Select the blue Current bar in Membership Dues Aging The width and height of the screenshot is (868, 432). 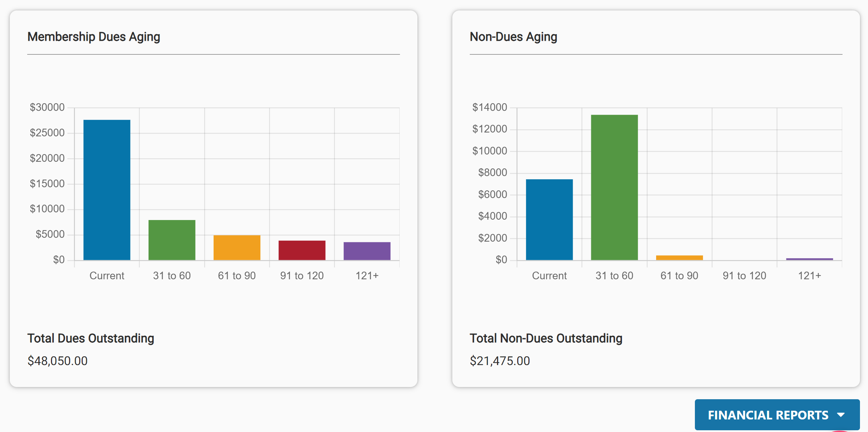click(x=106, y=190)
